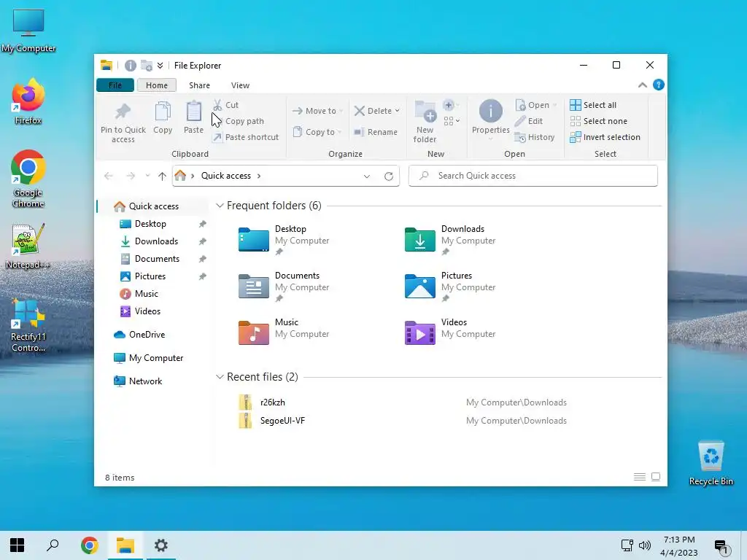Click Invert selection
This screenshot has width=747, height=560.
tap(605, 137)
